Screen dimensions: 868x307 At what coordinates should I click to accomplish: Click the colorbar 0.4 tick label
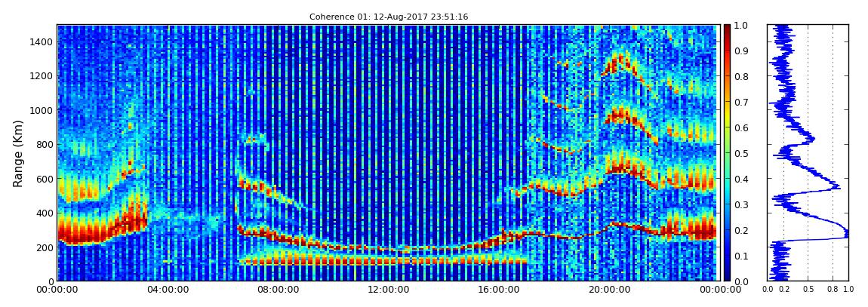pos(741,180)
